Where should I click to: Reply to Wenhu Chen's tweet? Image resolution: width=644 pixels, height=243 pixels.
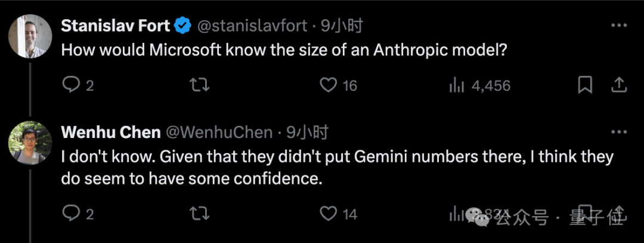(72, 213)
